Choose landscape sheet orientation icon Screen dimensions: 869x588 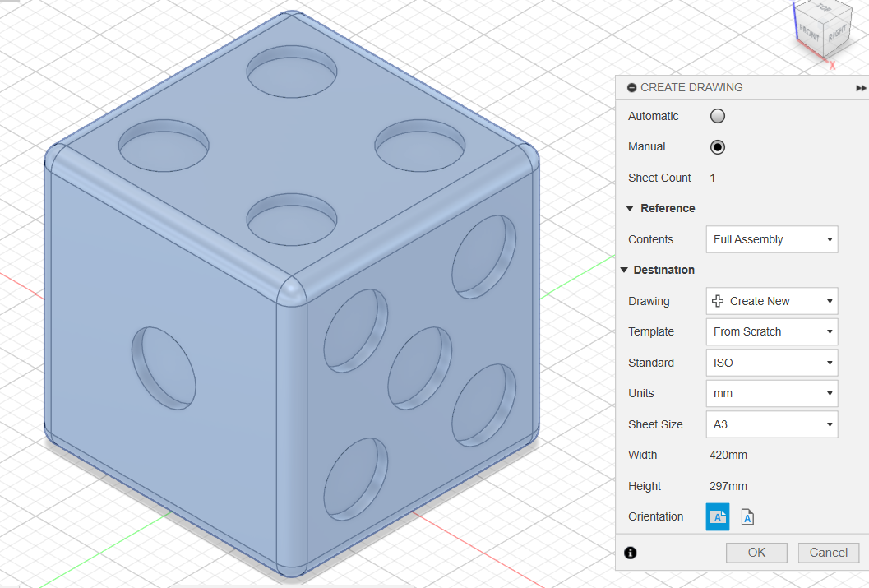(718, 516)
